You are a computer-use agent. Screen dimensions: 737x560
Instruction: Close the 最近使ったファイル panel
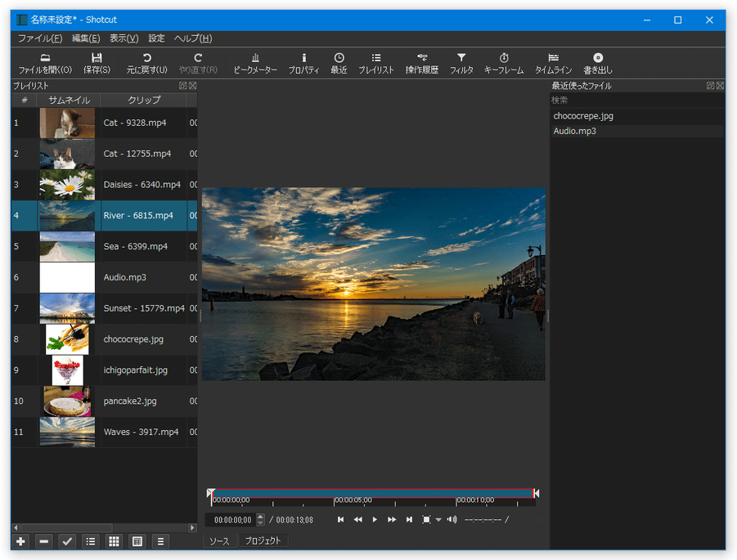(x=720, y=86)
